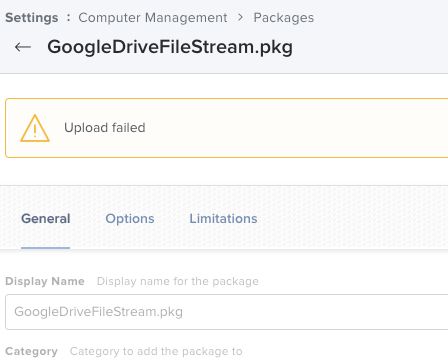The image size is (448, 363).
Task: Click the Display Name label
Action: click(x=45, y=281)
